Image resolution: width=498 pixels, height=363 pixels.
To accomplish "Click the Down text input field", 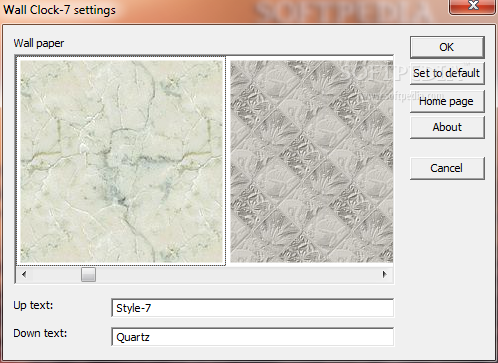I will point(252,337).
